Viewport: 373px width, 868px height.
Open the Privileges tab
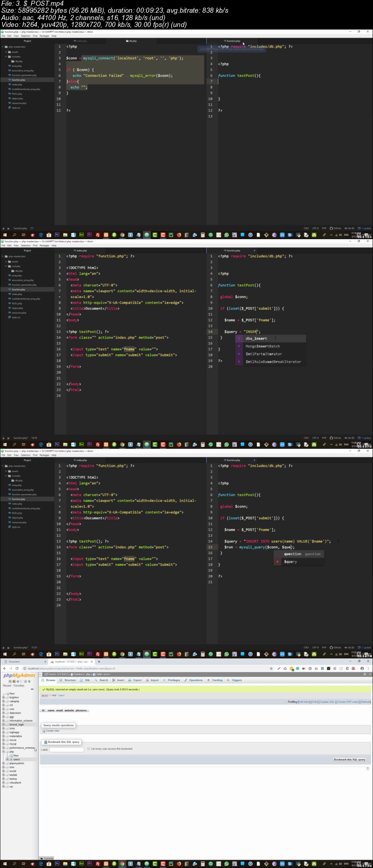click(x=172, y=680)
